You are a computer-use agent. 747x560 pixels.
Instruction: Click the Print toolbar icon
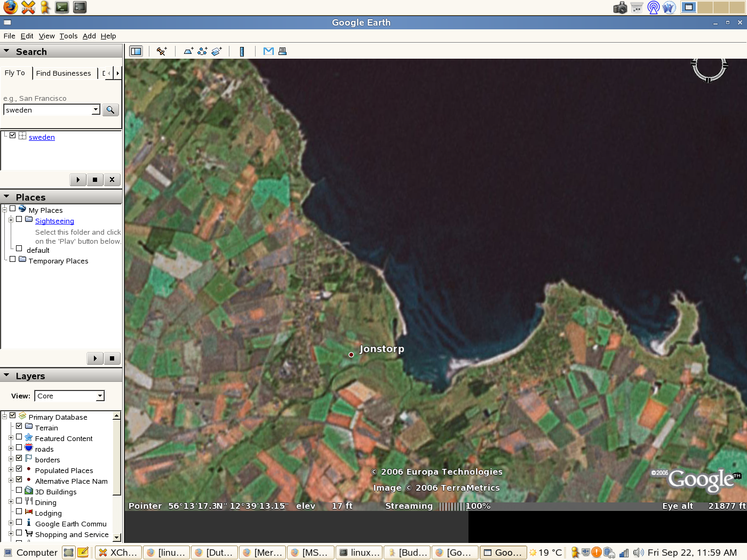point(282,51)
